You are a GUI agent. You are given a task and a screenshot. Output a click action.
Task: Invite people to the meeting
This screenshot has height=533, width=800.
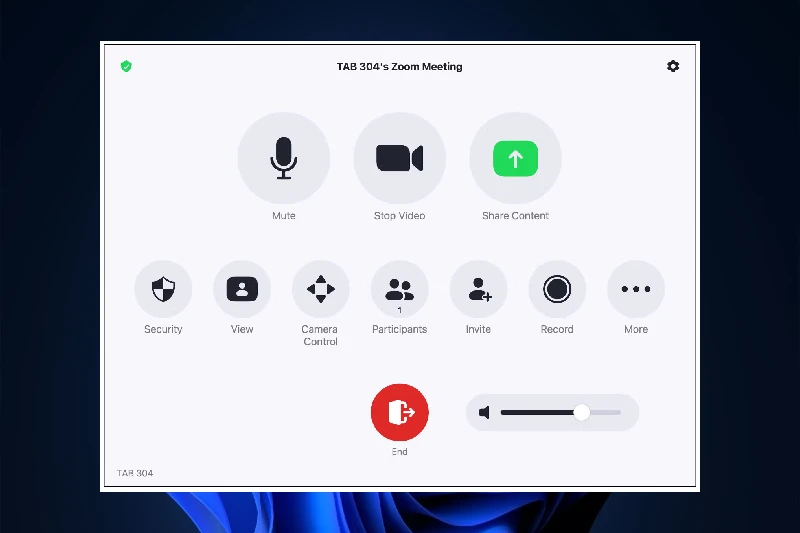(x=479, y=289)
